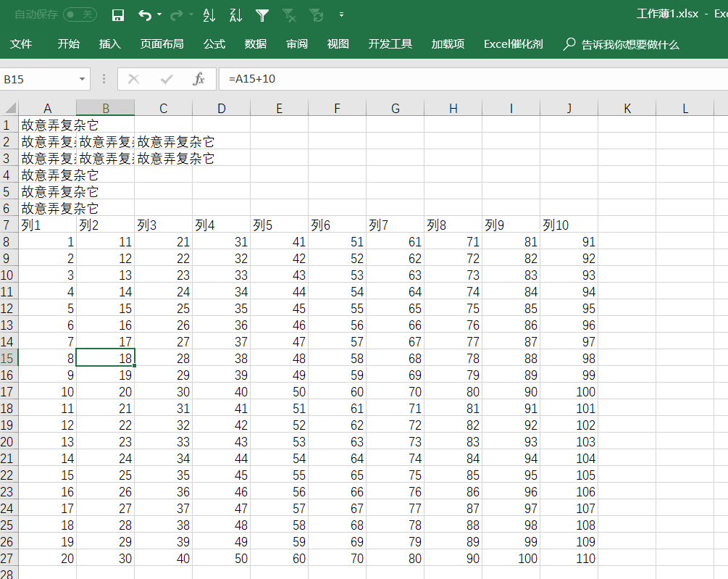Click cell J27 containing 110
Viewport: 728px width, 579px height.
(x=569, y=558)
